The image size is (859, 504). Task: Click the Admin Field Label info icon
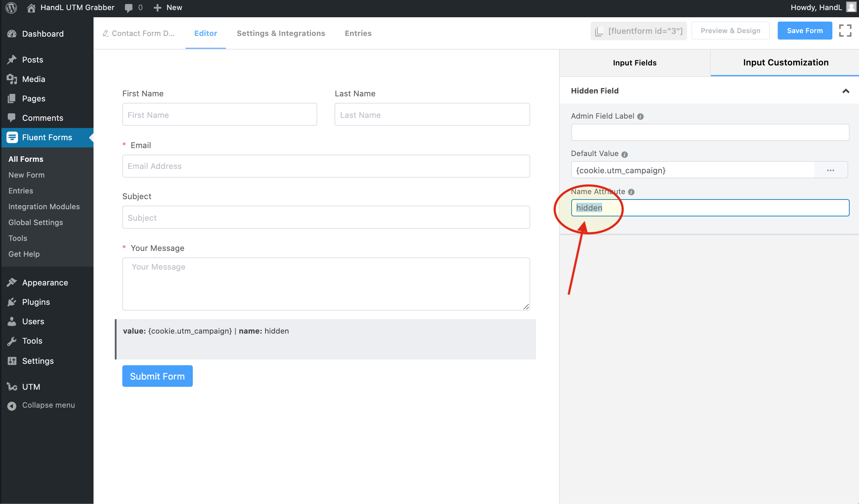[x=640, y=116]
